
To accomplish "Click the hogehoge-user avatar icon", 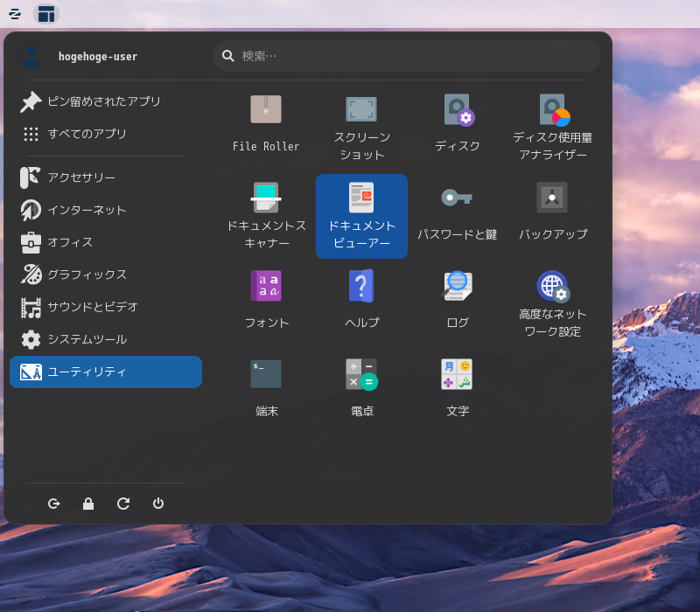I will (x=31, y=57).
